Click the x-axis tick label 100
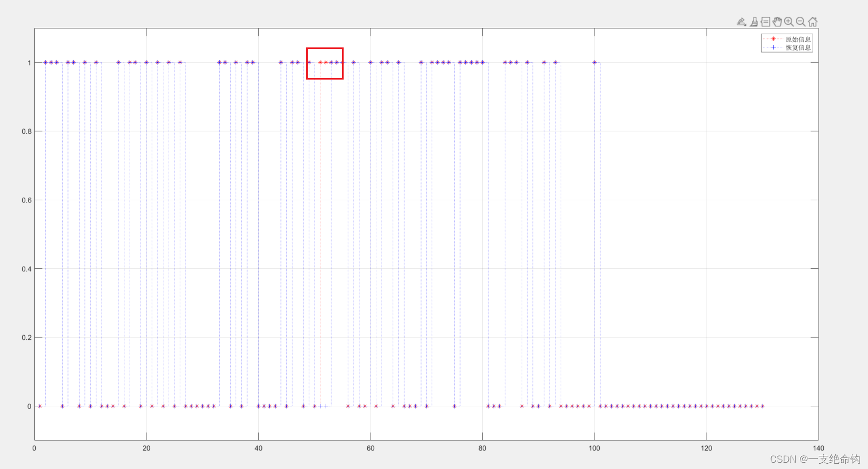Viewport: 868px width, 469px height. 594,448
